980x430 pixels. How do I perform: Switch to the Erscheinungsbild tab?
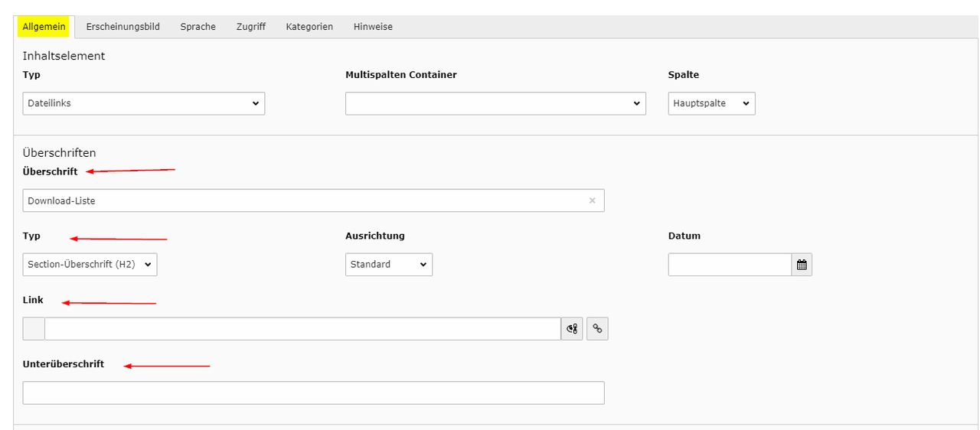click(122, 27)
